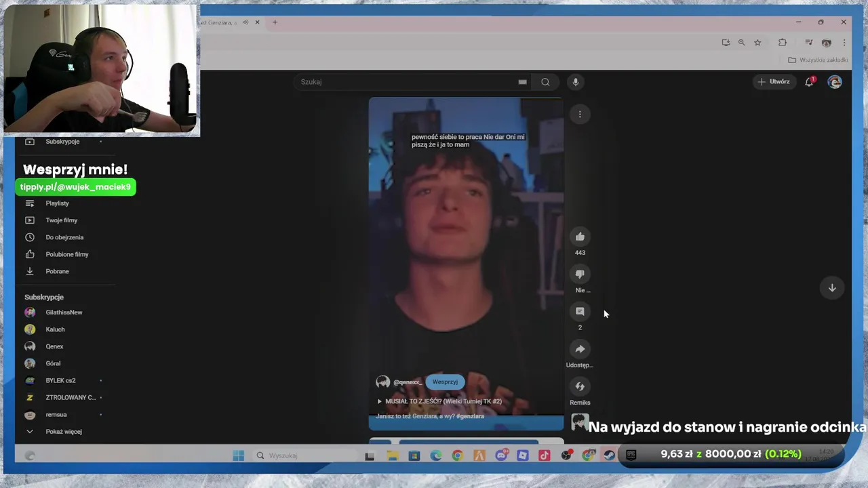Open YouTube notifications bell
The width and height of the screenshot is (868, 488).
point(809,82)
